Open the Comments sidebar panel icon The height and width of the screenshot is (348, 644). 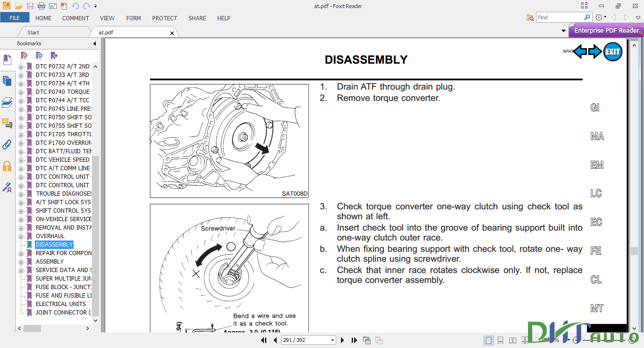[7, 124]
